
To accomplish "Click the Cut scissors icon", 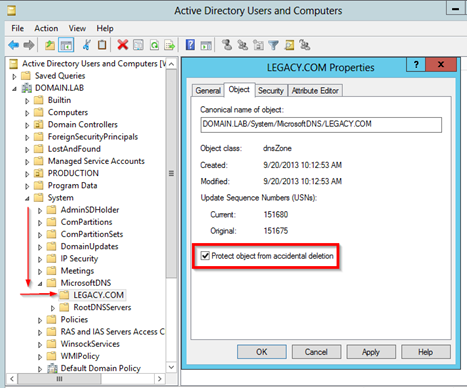I will pyautogui.click(x=87, y=45).
